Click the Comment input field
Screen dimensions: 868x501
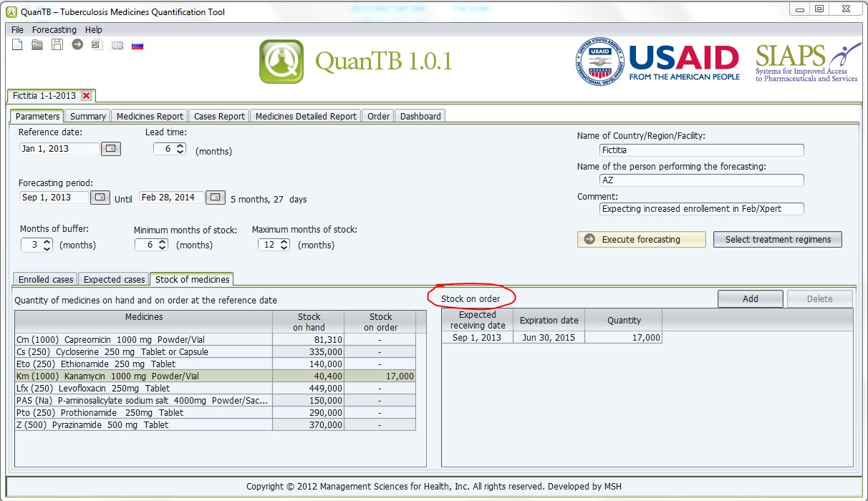702,209
